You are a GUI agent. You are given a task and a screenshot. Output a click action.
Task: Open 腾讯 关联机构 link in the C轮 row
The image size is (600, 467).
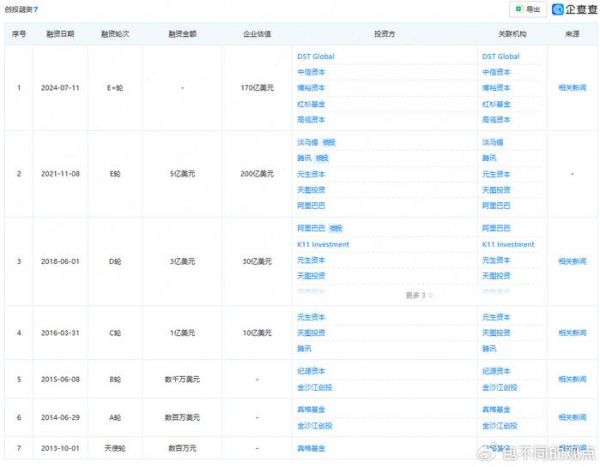pyautogui.click(x=489, y=348)
